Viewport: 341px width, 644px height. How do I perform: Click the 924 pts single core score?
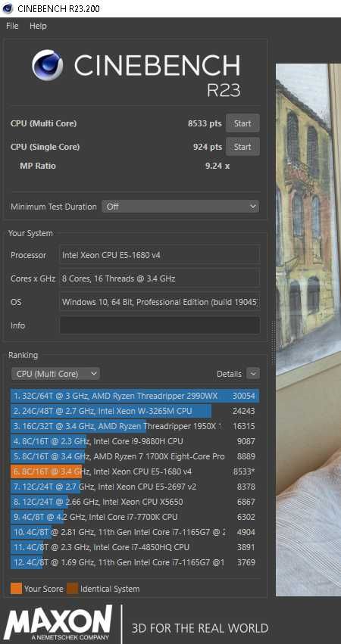(208, 147)
